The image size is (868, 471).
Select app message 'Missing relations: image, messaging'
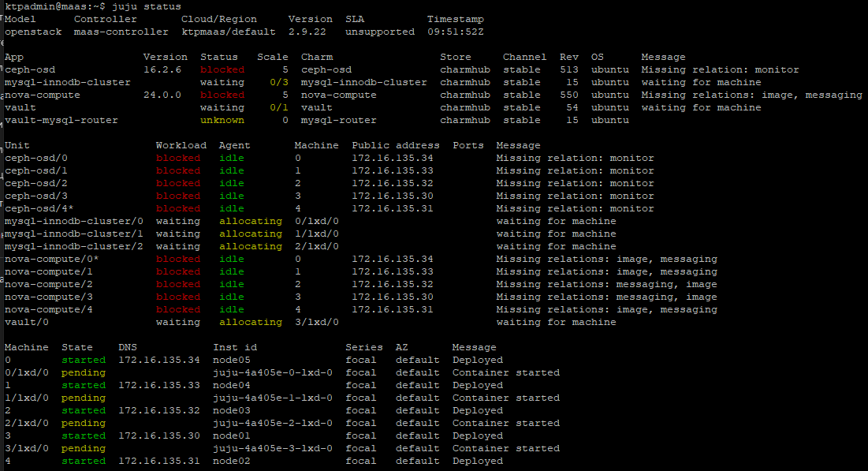pyautogui.click(x=752, y=95)
